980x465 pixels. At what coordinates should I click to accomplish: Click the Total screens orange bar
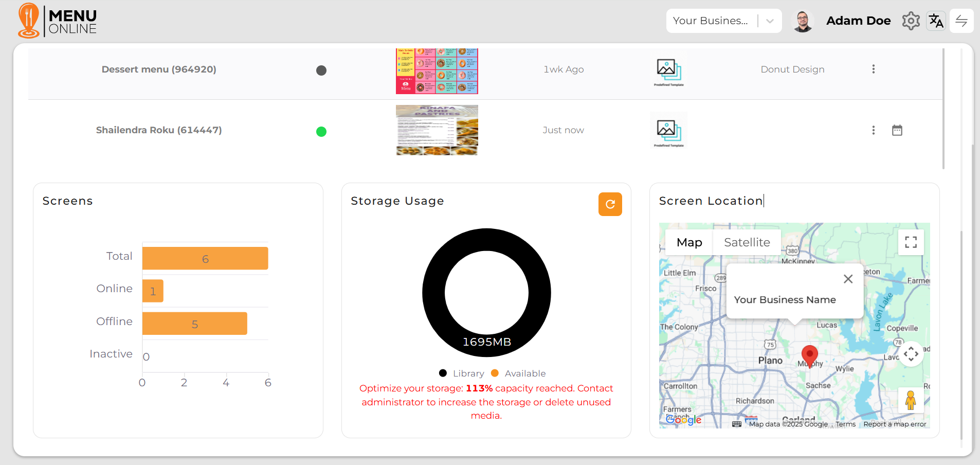(x=205, y=258)
